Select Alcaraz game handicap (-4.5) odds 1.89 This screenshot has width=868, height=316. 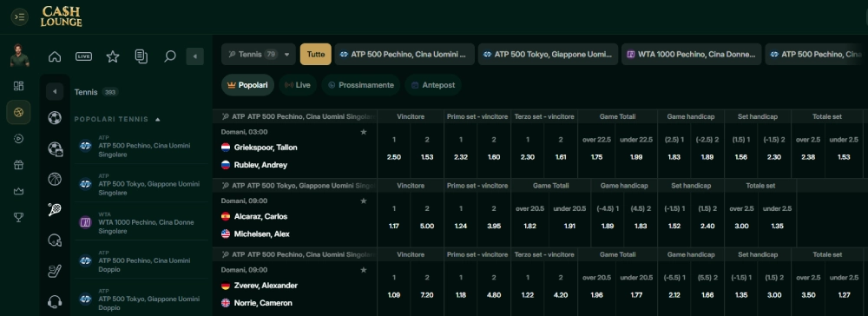pyautogui.click(x=608, y=219)
